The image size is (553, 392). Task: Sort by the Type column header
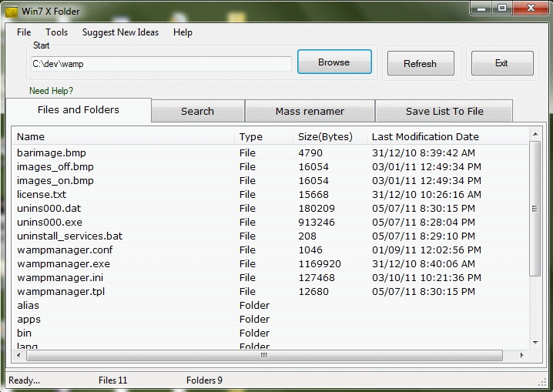[x=264, y=137]
